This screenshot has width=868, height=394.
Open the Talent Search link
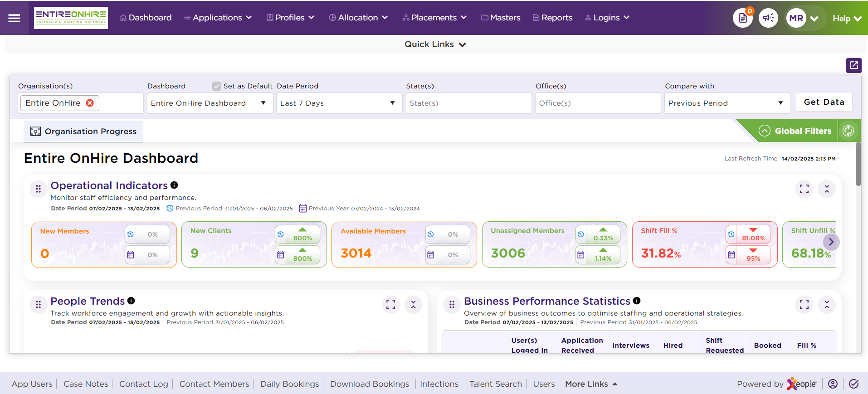(x=496, y=384)
